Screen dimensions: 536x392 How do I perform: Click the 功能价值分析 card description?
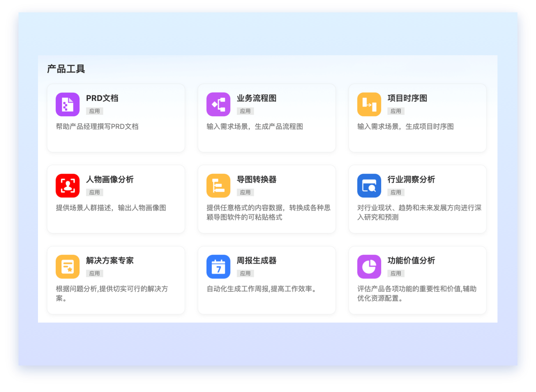416,294
